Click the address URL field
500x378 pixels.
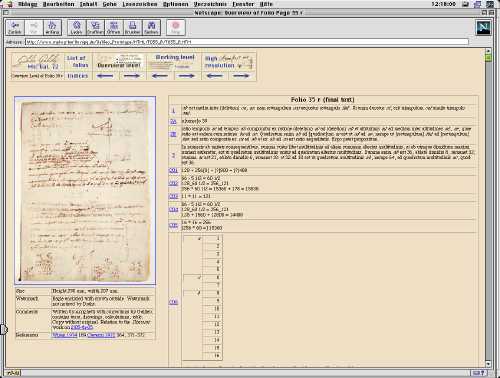coord(247,42)
